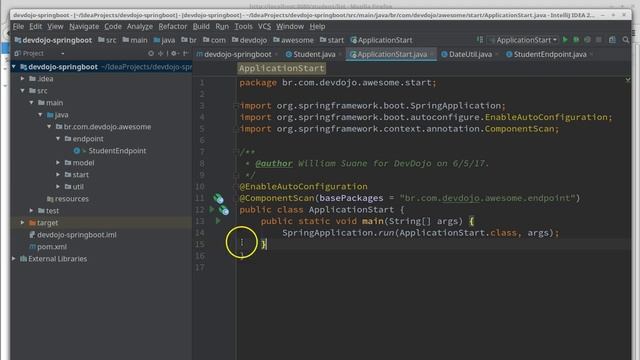Screen dimensions: 640x360
Task: Click the devdojo breadcrumb in navigation bar
Action: (x=249, y=40)
